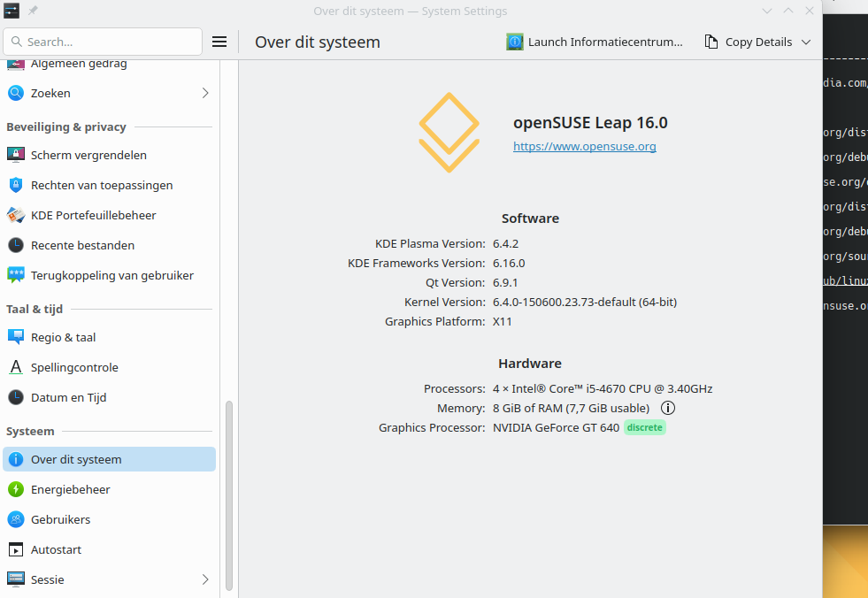The image size is (868, 598).
Task: Click the sidebar vertical scrollbar
Action: click(229, 495)
